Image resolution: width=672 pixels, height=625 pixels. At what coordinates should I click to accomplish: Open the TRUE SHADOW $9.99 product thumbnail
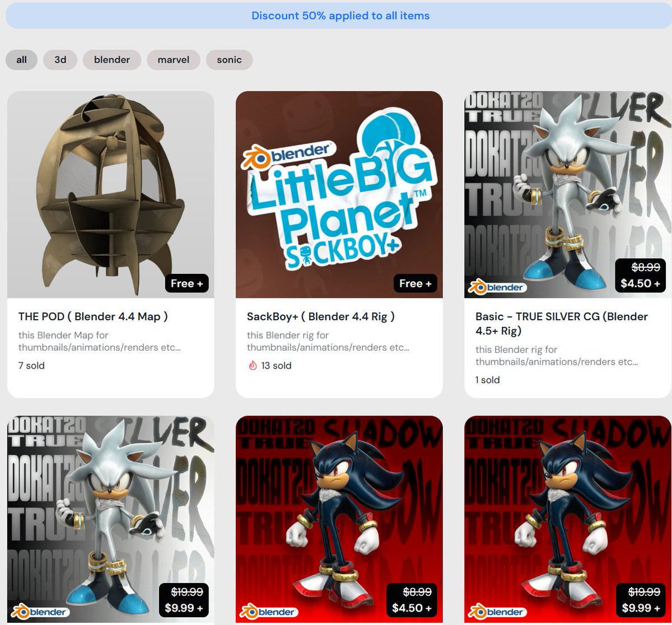pos(568,519)
